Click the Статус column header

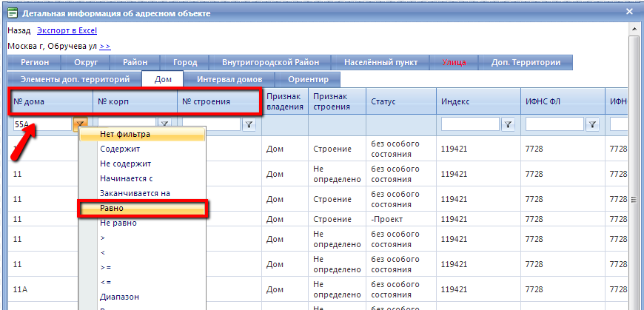coord(401,101)
